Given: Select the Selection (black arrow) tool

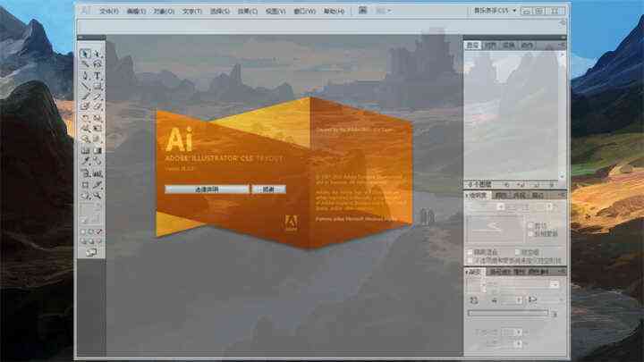Looking at the screenshot, I should click(x=85, y=54).
